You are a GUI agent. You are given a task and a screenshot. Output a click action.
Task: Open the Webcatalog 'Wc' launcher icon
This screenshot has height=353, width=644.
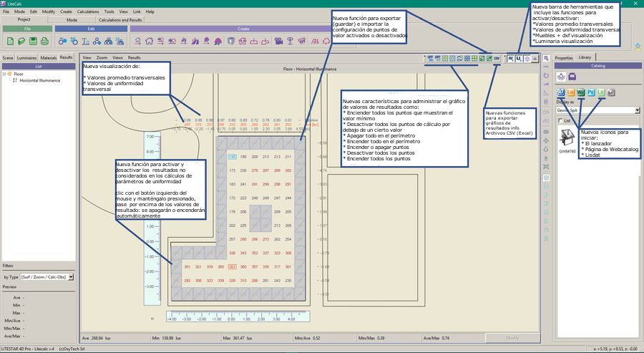pyautogui.click(x=580, y=92)
